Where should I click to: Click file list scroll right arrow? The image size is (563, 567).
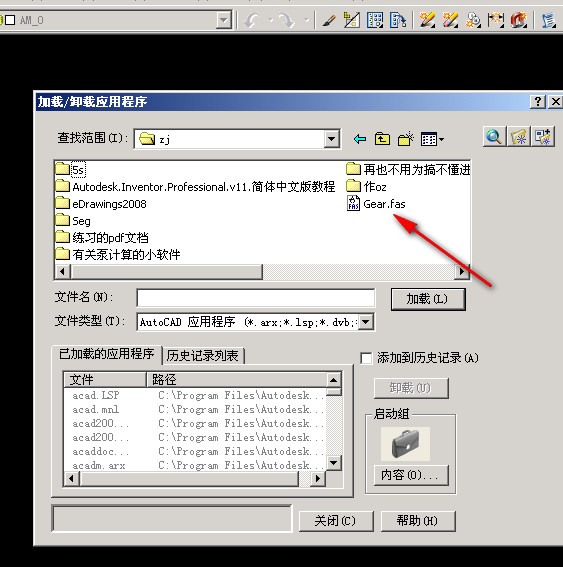462,271
